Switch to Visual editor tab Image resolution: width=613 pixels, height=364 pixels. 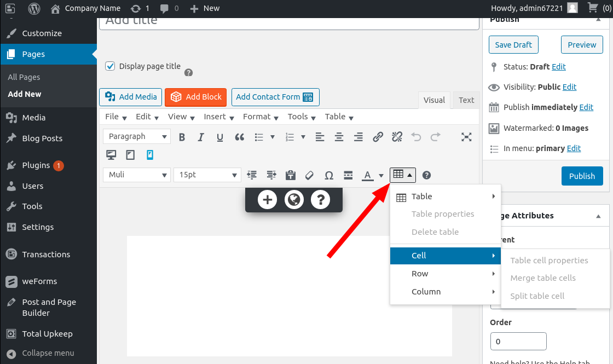click(434, 100)
